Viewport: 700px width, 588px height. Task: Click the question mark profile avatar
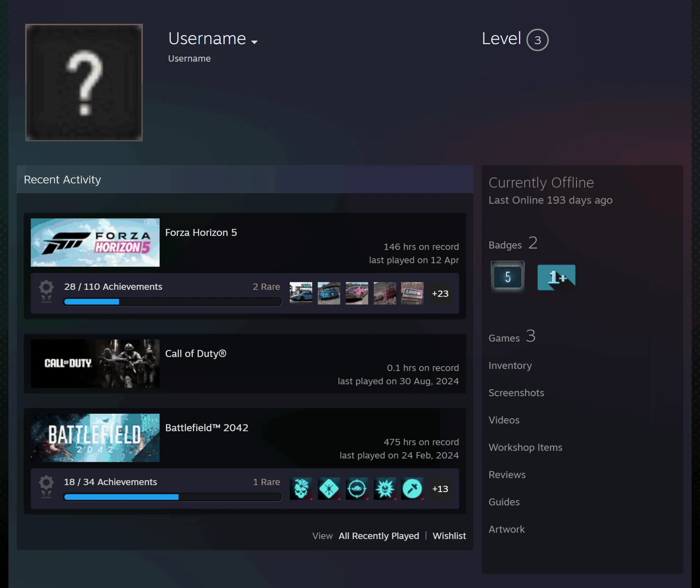click(84, 82)
